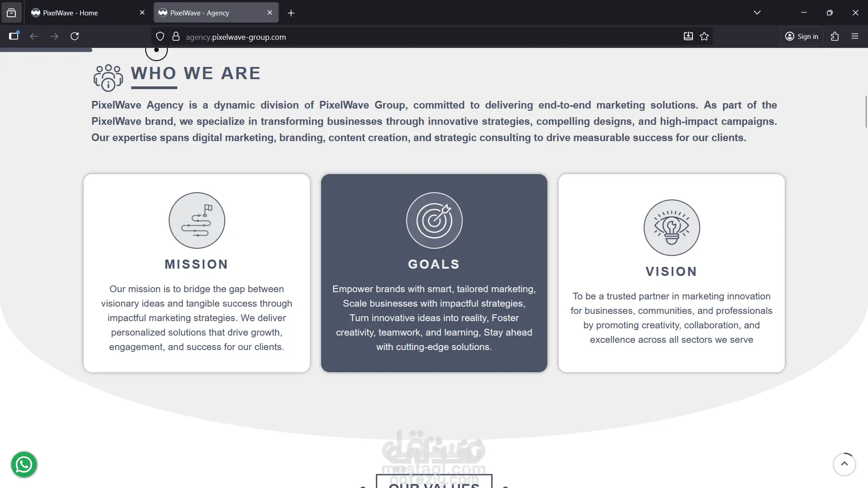Go back to the previous page
This screenshot has height=488, width=868.
34,36
